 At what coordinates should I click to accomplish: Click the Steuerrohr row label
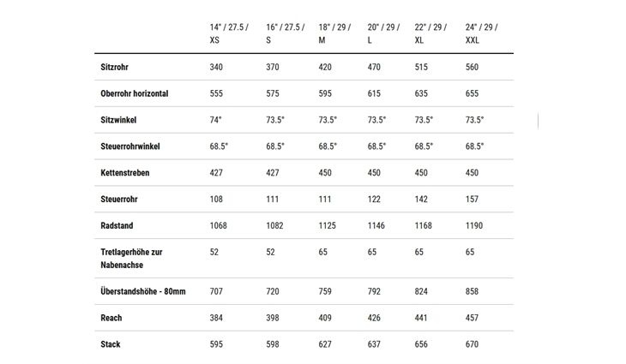119,199
